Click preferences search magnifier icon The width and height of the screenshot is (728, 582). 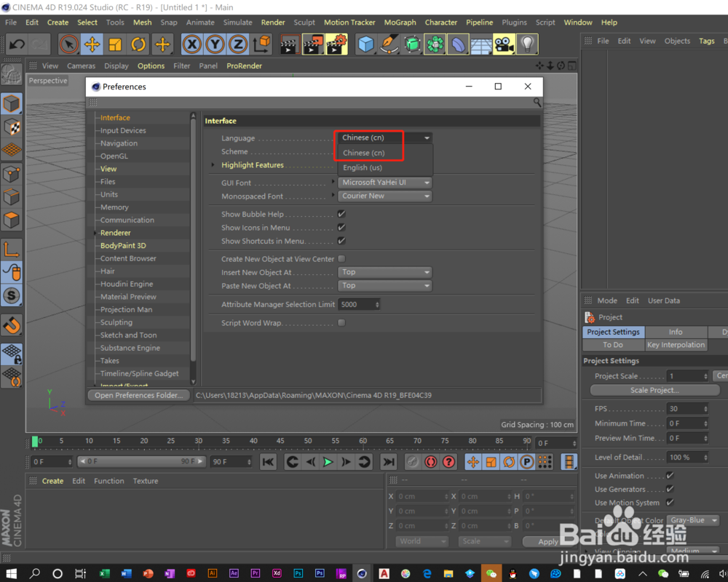pos(537,102)
